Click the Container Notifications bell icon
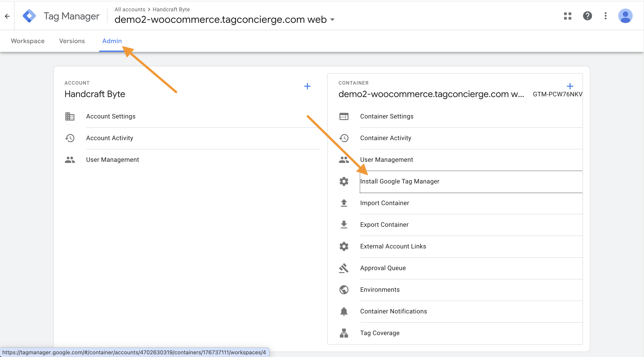The height and width of the screenshot is (357, 644). point(344,311)
